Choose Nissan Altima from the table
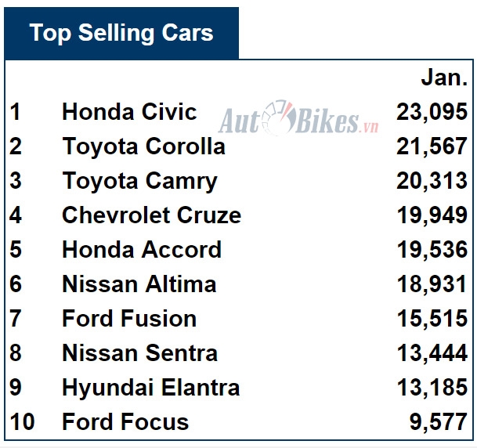 (139, 284)
